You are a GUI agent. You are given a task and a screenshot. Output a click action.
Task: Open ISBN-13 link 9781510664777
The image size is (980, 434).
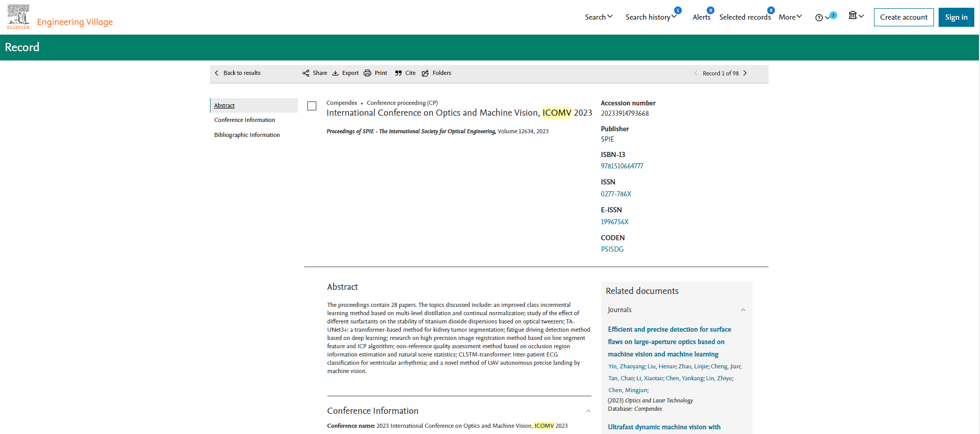click(x=622, y=166)
